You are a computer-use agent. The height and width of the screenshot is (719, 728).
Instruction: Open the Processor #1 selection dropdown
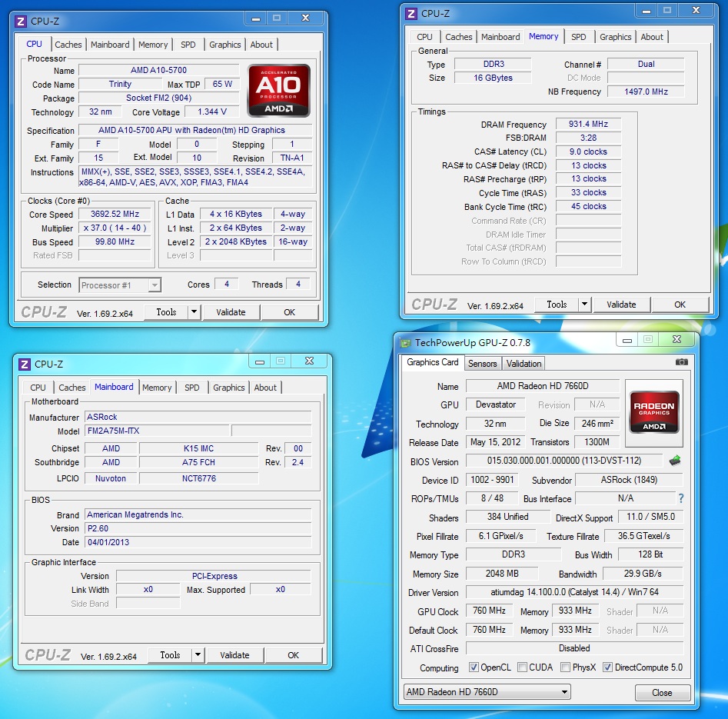pos(120,285)
